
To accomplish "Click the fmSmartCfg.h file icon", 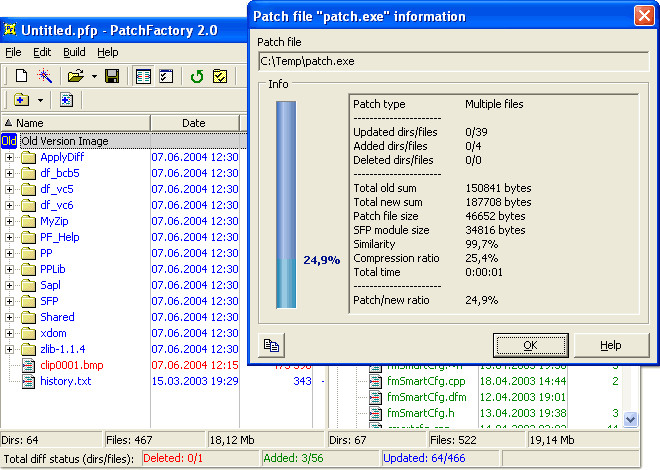I will tap(375, 413).
